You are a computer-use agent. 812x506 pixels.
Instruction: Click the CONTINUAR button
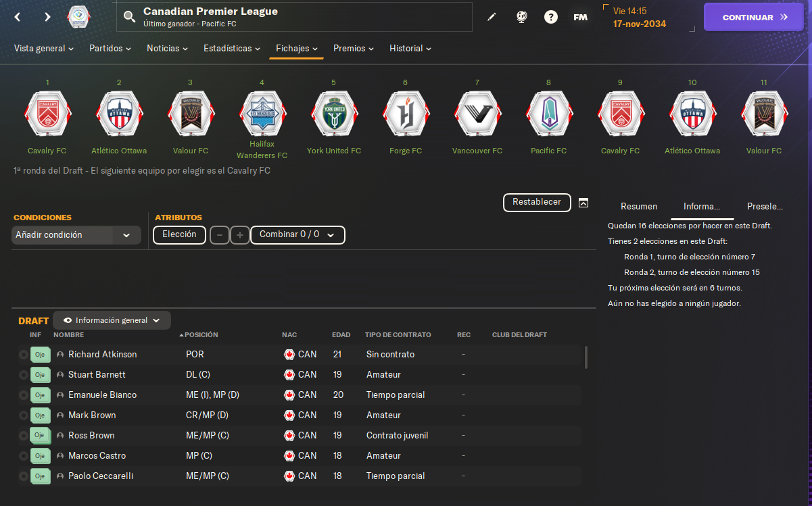pyautogui.click(x=755, y=18)
